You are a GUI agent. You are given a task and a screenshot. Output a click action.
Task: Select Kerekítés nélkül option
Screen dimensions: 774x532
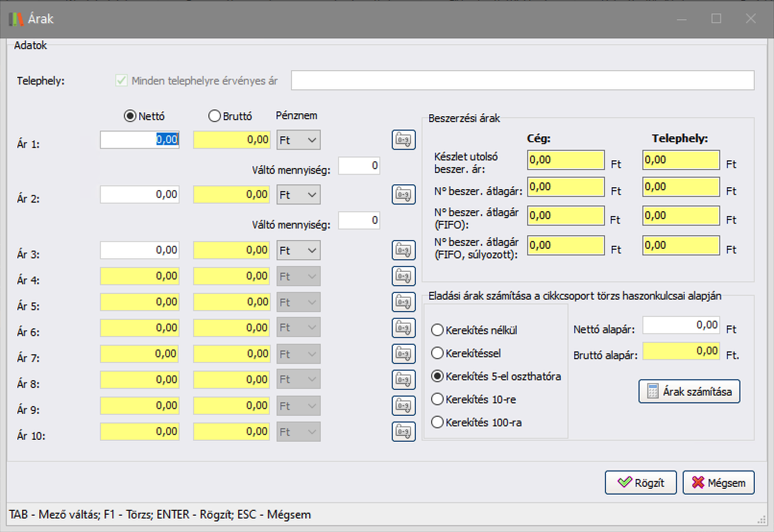tap(439, 329)
